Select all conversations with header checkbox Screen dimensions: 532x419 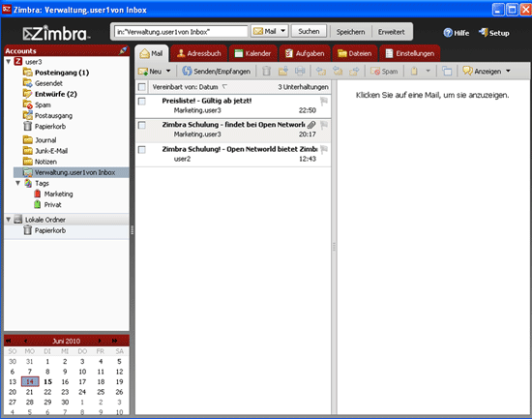[142, 87]
